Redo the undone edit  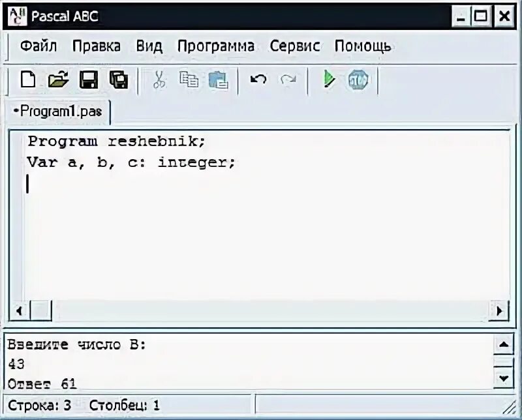point(288,79)
